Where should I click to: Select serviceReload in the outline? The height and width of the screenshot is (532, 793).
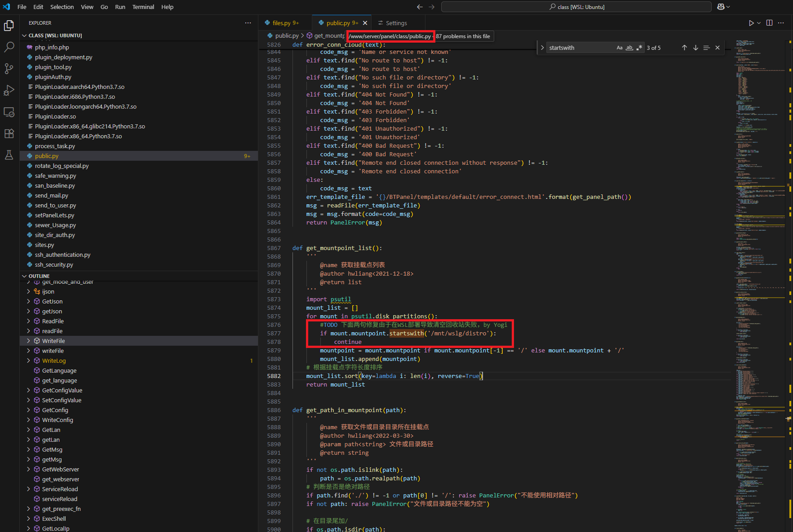(x=139, y=499)
